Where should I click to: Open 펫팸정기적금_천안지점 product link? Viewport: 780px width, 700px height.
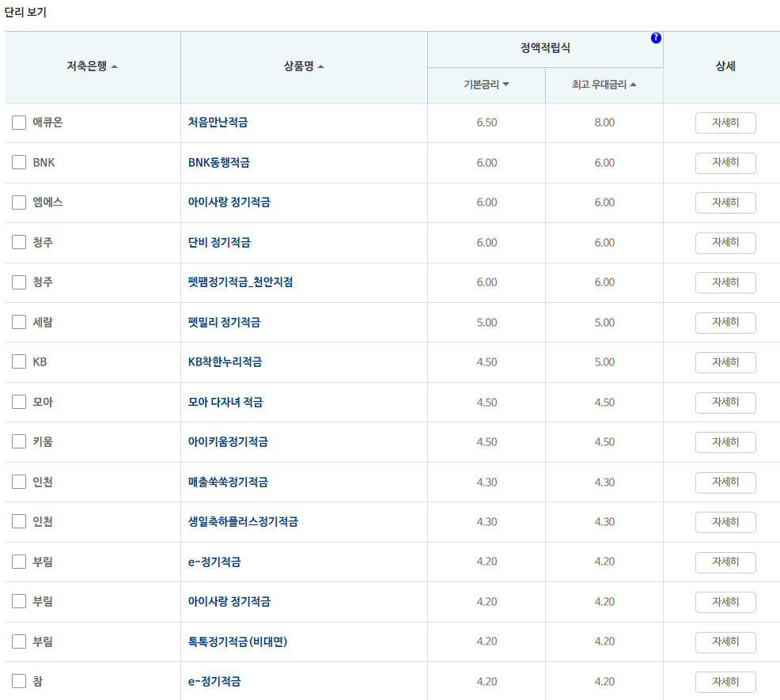coord(240,282)
